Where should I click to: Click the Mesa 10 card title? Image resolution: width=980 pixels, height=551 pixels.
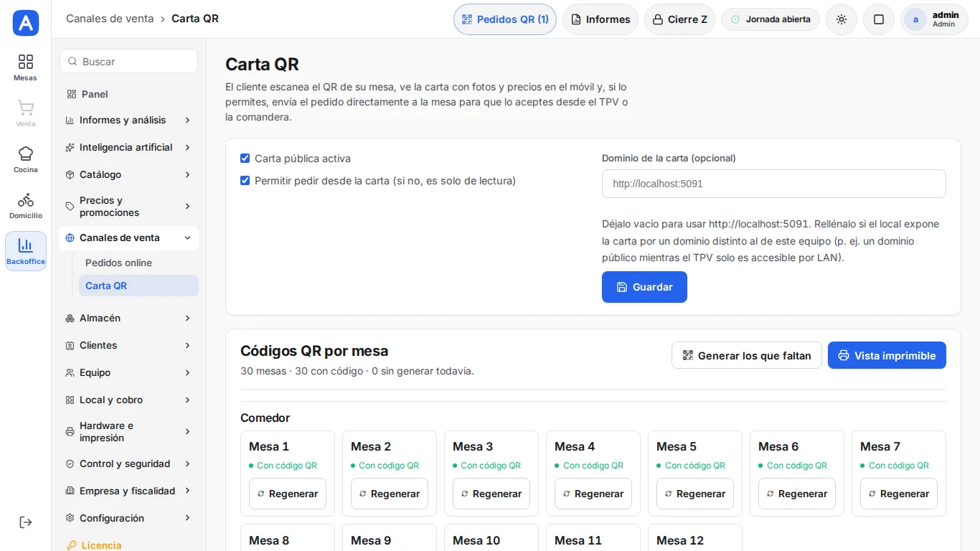click(476, 540)
